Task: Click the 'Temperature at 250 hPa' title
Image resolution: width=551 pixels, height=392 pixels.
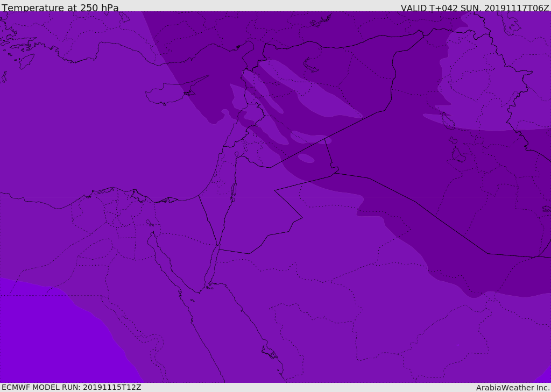Action: coord(60,8)
